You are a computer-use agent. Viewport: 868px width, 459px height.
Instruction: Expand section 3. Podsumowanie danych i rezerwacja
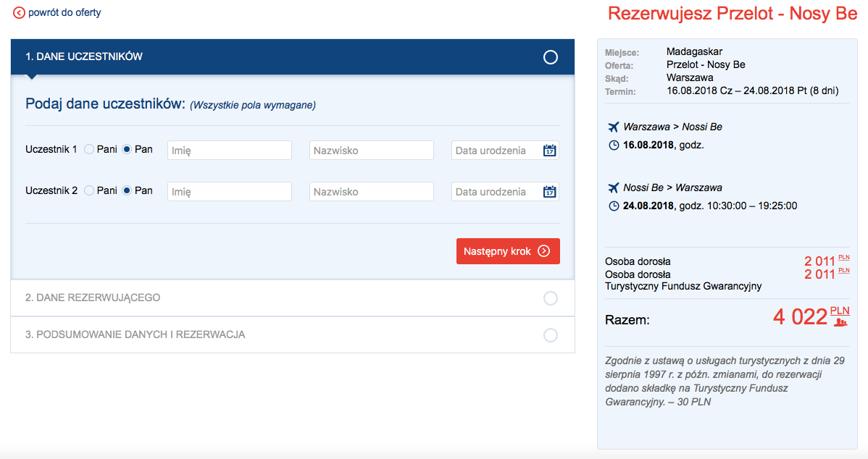coord(292,334)
